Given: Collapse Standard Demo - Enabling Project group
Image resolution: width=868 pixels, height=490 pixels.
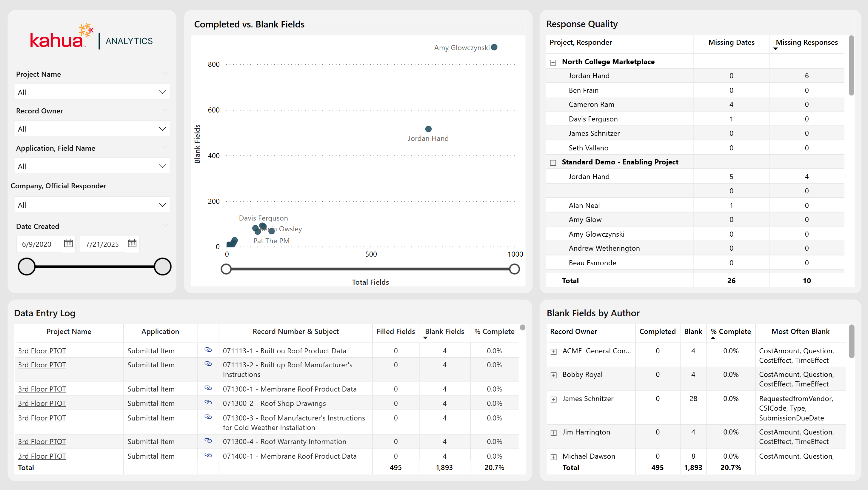Looking at the screenshot, I should 553,163.
